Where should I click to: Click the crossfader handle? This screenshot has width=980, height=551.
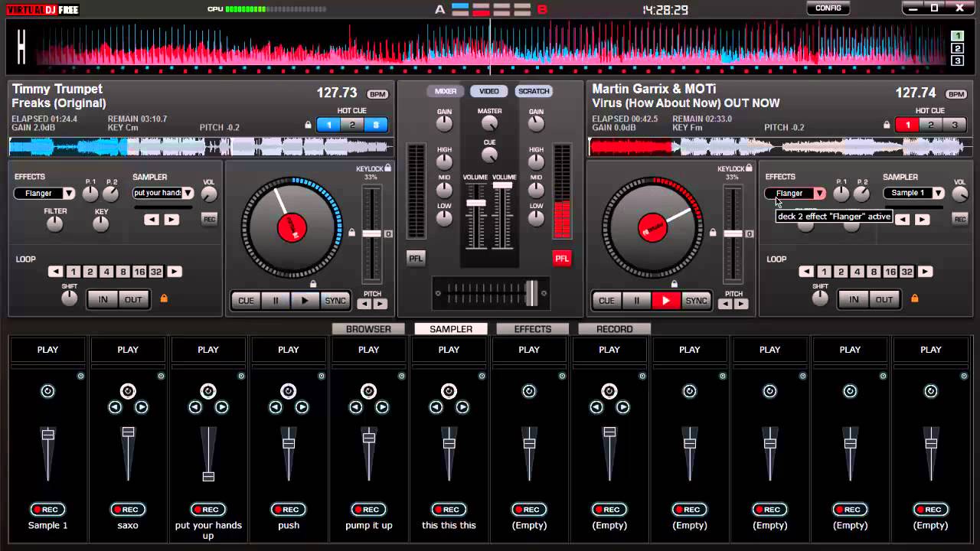point(531,293)
